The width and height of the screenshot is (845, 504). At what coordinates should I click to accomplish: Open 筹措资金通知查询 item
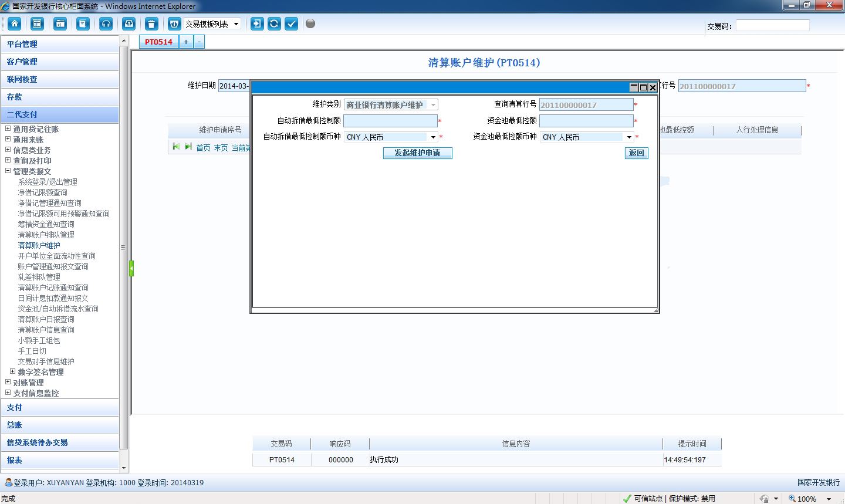[46, 224]
